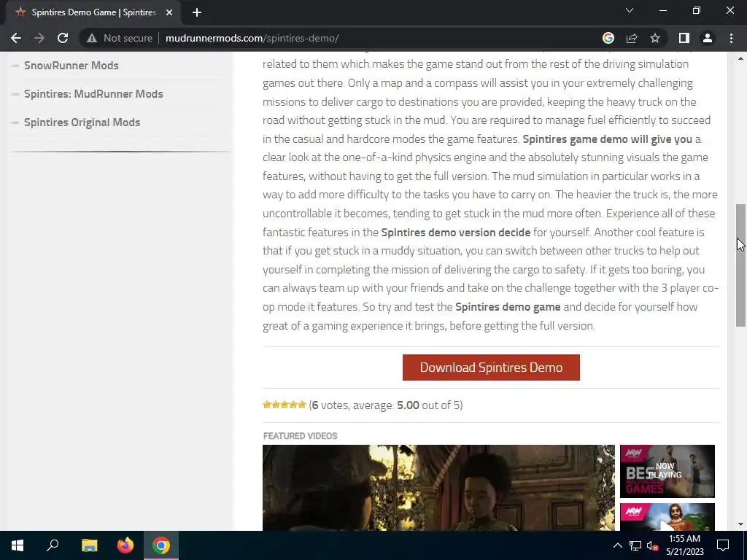Open the Windows Start menu
The image size is (747, 560).
click(x=18, y=545)
